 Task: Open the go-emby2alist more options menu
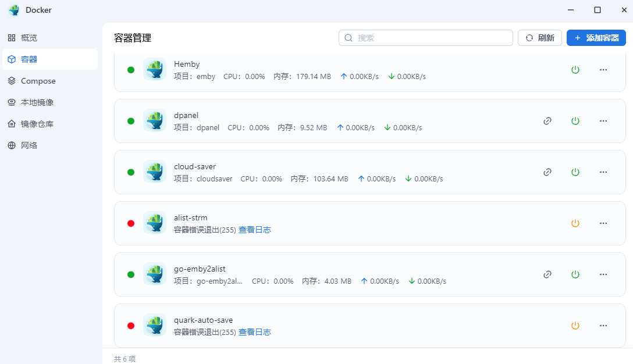tap(603, 274)
